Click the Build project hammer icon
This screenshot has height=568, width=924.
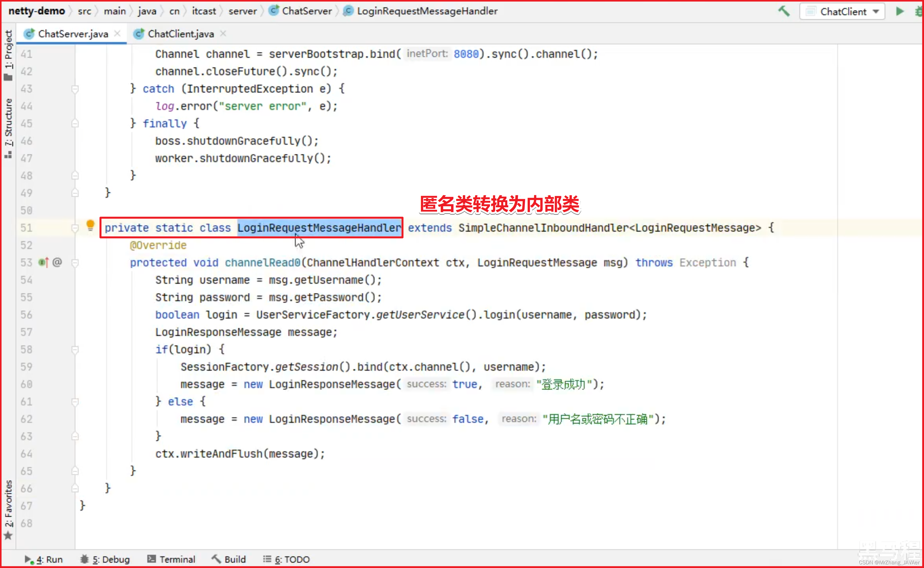coord(784,11)
